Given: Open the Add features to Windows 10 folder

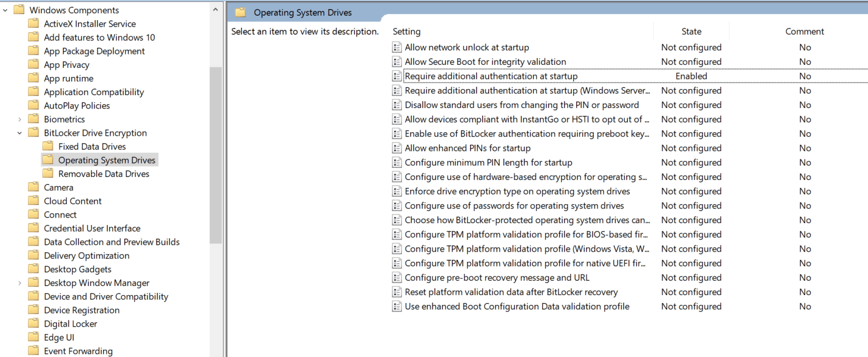Looking at the screenshot, I should pyautogui.click(x=99, y=38).
